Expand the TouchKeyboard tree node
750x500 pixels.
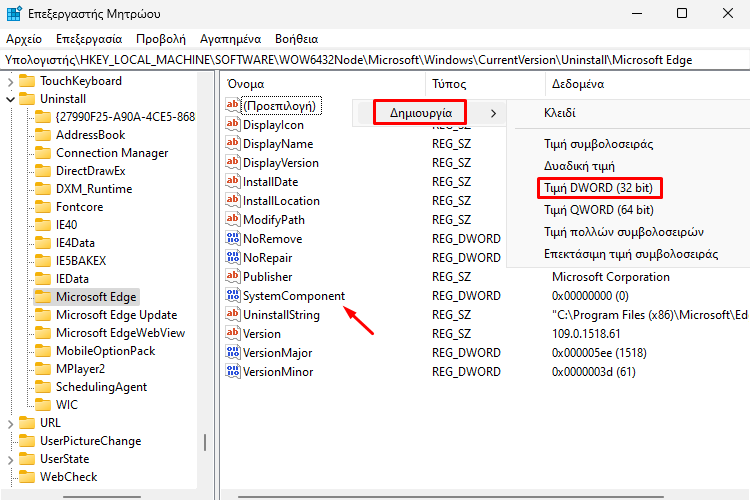pyautogui.click(x=10, y=82)
